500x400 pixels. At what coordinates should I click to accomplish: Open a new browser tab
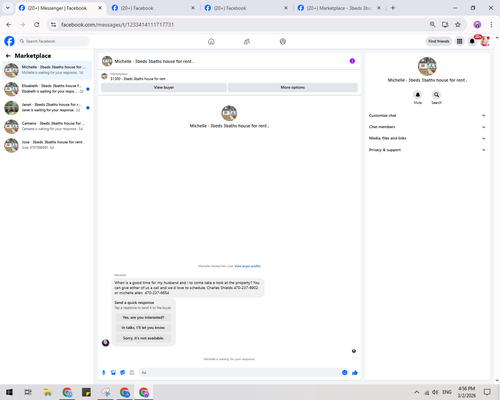tap(393, 8)
